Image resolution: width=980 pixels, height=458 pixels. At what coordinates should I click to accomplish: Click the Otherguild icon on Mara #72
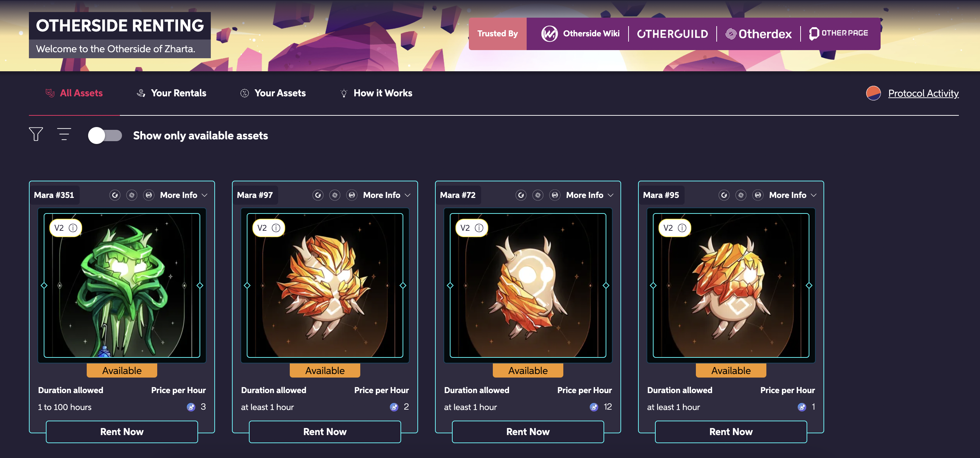(521, 195)
